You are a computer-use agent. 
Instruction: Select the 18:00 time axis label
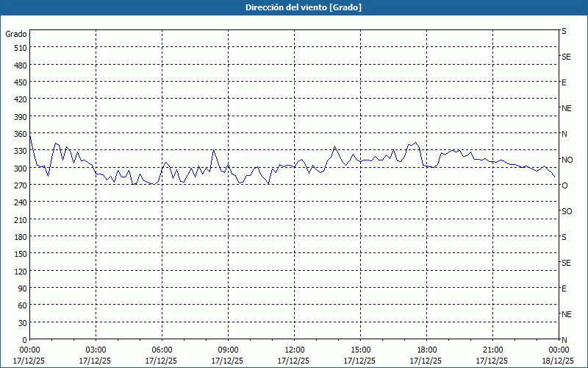tap(426, 350)
